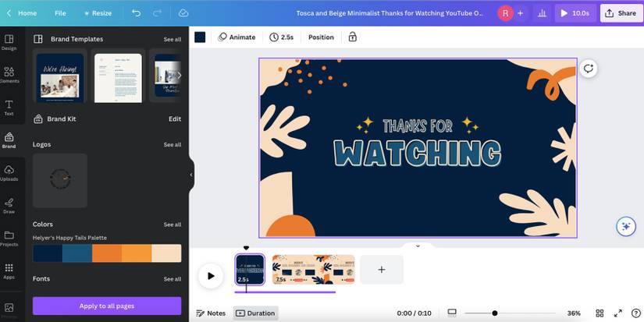Open the Projects sidebar tab
This screenshot has width=644, height=322.
pyautogui.click(x=9, y=239)
